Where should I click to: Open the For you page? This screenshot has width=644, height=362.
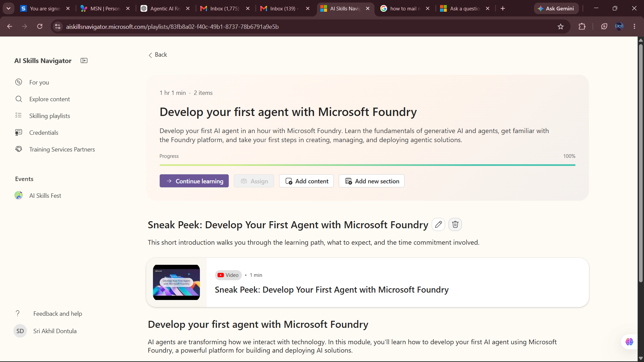coord(39,82)
